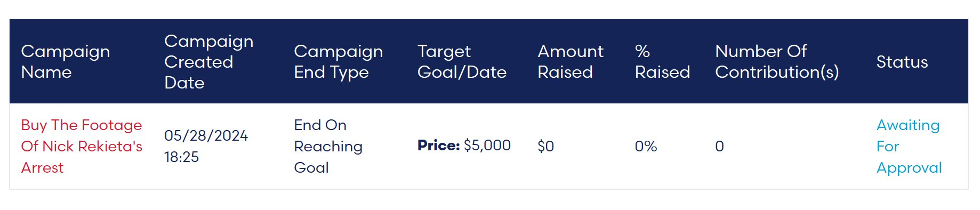This screenshot has width=980, height=210.
Task: Open the Buy The Footage campaign link
Action: pos(82,146)
